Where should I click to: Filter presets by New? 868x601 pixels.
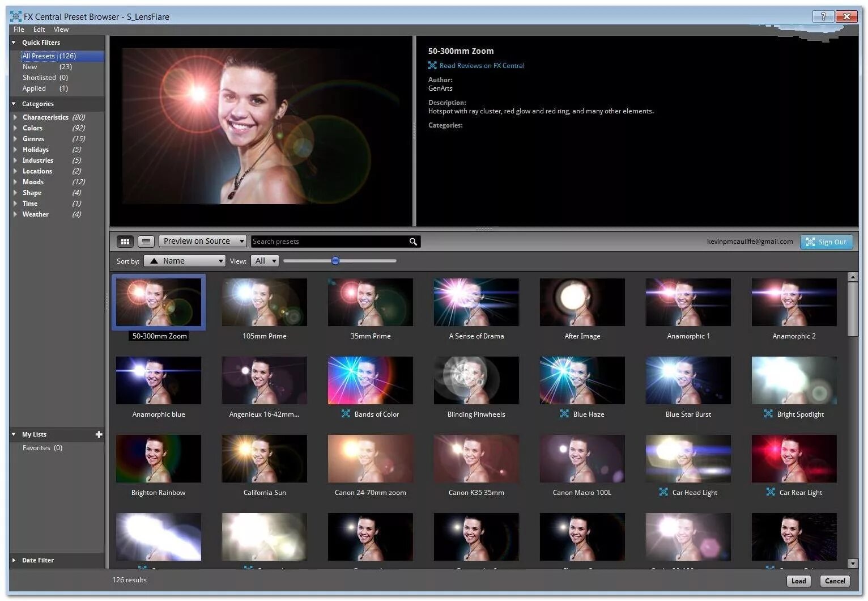coord(30,66)
